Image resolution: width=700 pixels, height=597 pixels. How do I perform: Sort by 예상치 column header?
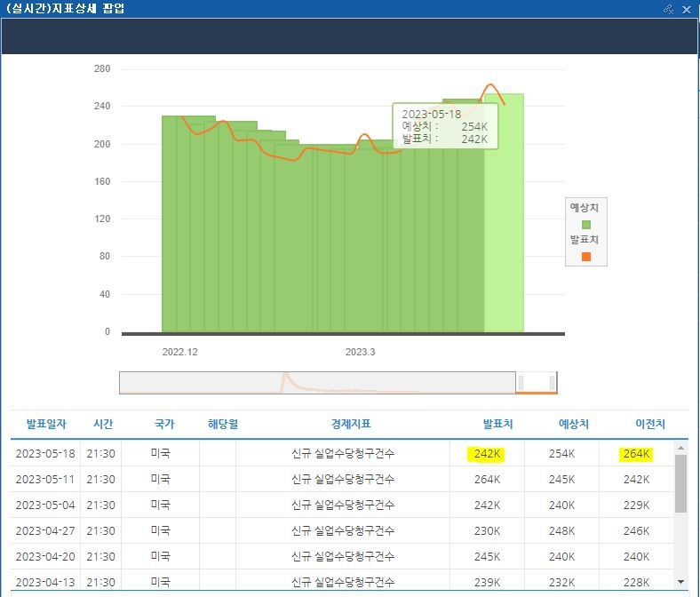574,424
